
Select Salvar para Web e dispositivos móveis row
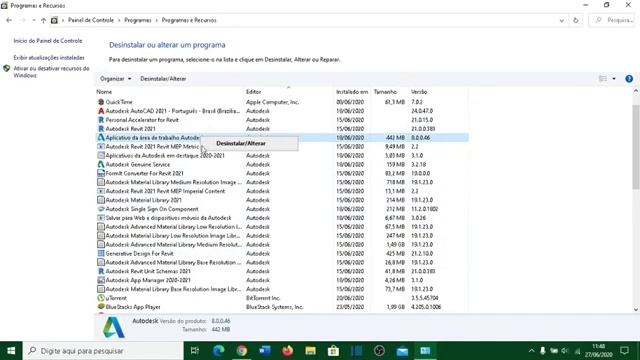pyautogui.click(x=282, y=218)
